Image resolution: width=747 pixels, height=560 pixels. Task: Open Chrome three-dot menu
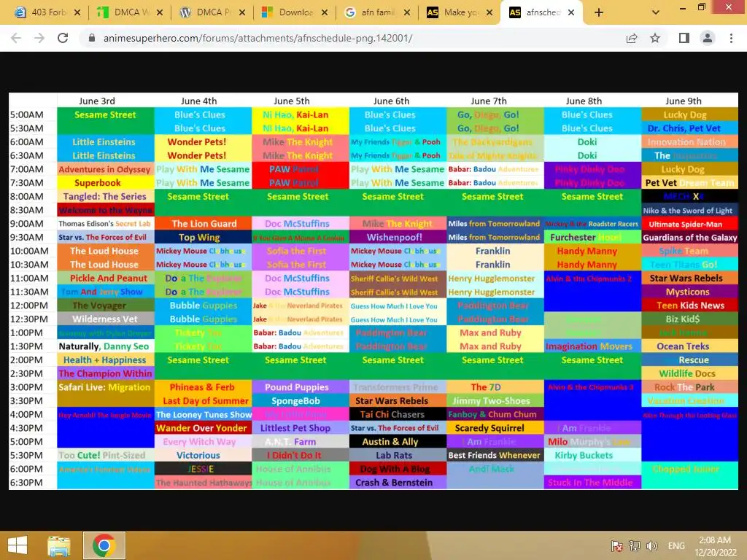731,38
